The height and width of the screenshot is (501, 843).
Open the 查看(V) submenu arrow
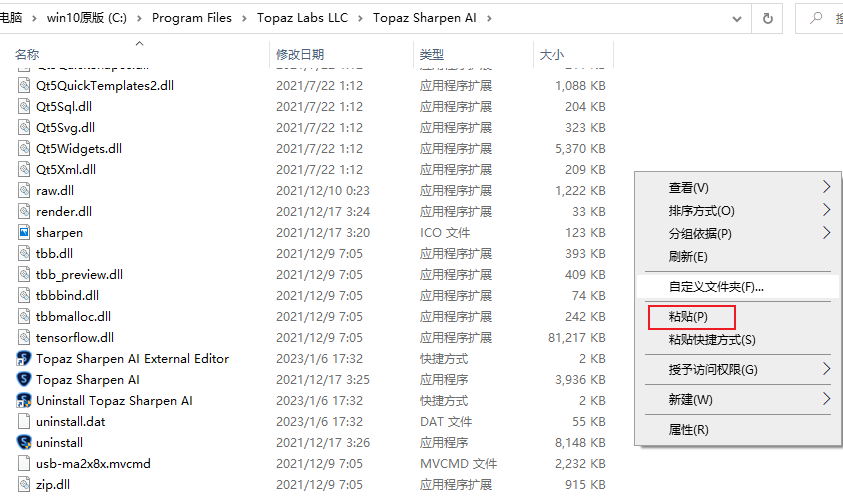pos(826,187)
